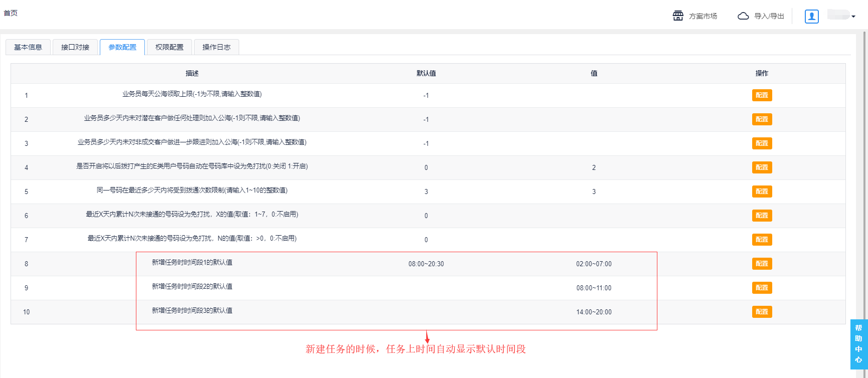This screenshot has width=868, height=378.
Task: Click 配置 for row 6 X的值 setting
Action: pos(762,216)
